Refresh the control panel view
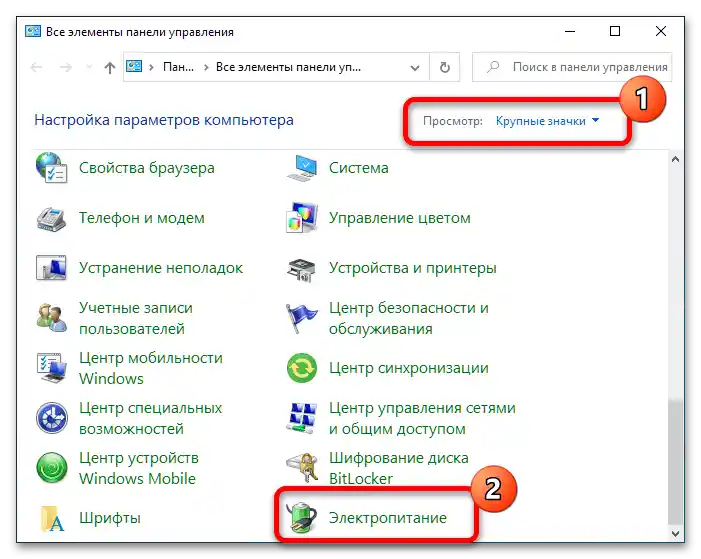The height and width of the screenshot is (559, 701). click(x=444, y=68)
